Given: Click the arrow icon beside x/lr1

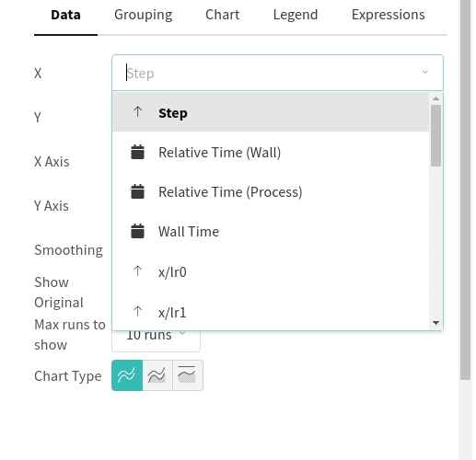Looking at the screenshot, I should tap(138, 312).
